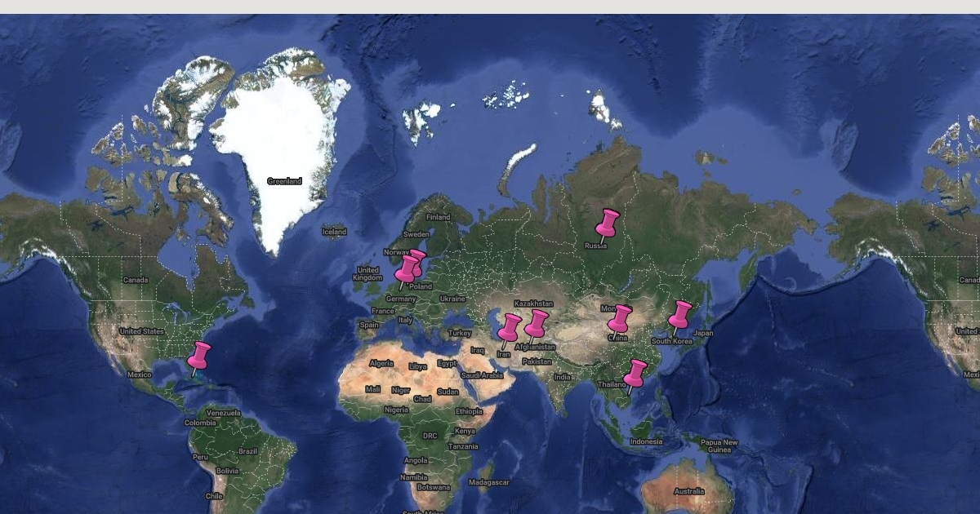Viewport: 980px width, 514px height.
Task: Select the India country label
Action: (x=563, y=377)
